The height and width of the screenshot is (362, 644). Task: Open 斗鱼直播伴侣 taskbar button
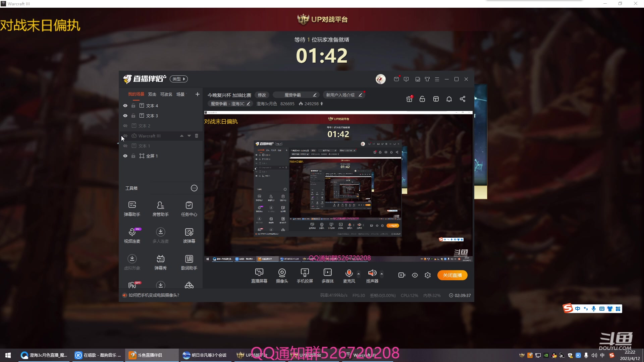(152, 355)
